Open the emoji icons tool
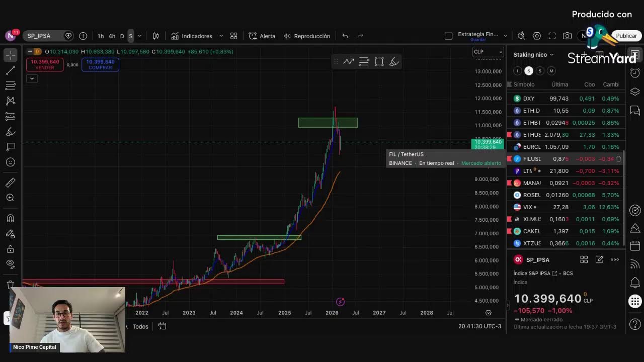Viewport: 644px width, 362px height. coord(11,162)
